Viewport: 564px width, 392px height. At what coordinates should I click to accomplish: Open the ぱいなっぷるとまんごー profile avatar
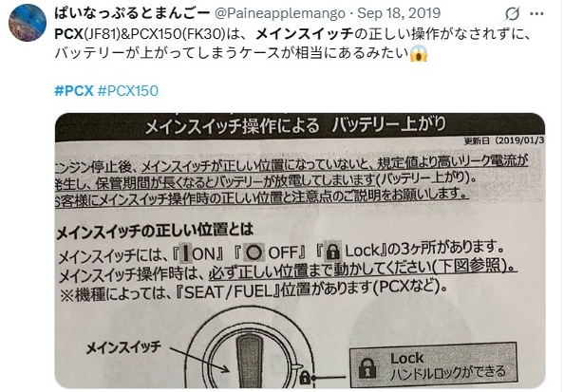click(27, 23)
